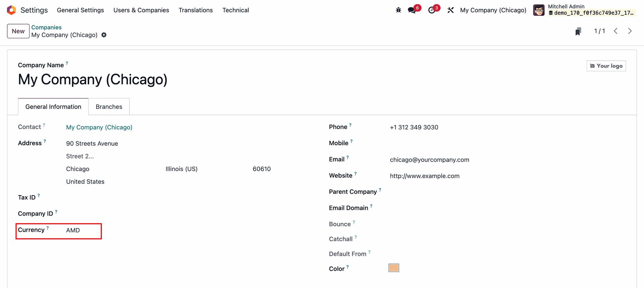Open the gear actions menu beside record name

tap(104, 35)
